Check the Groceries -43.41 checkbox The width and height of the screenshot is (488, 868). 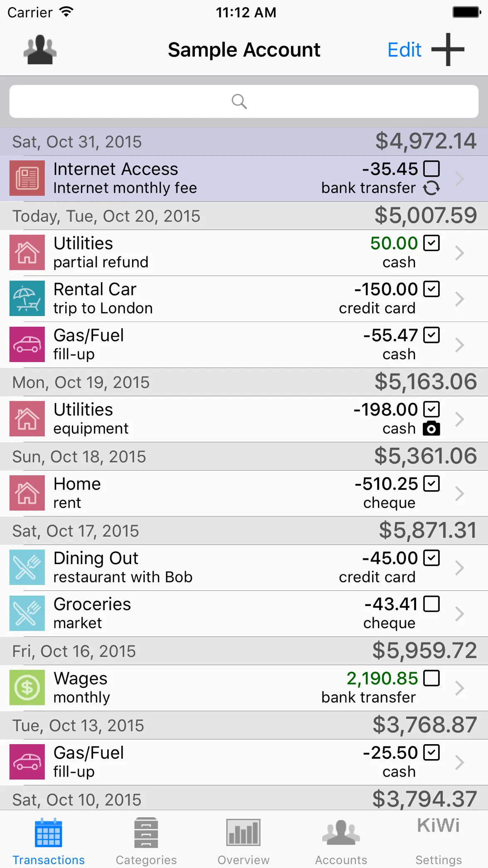(432, 604)
